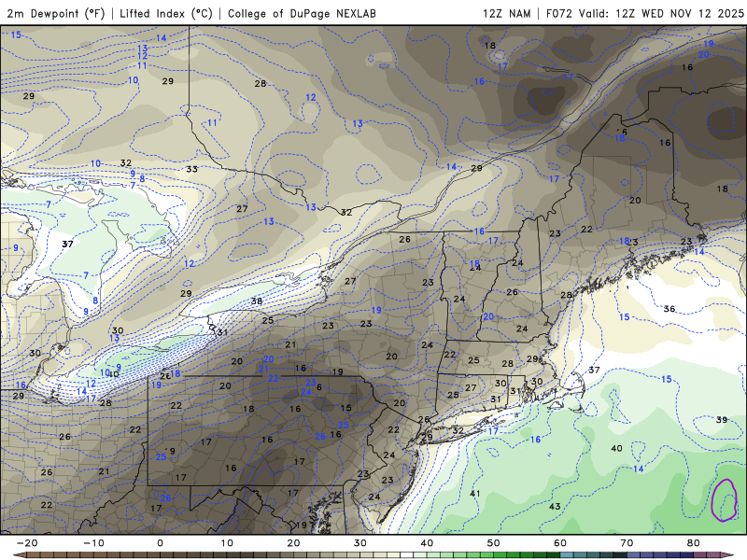Click the 70 label on the color scale
Viewport: 747px width, 560px height.
pos(627,543)
